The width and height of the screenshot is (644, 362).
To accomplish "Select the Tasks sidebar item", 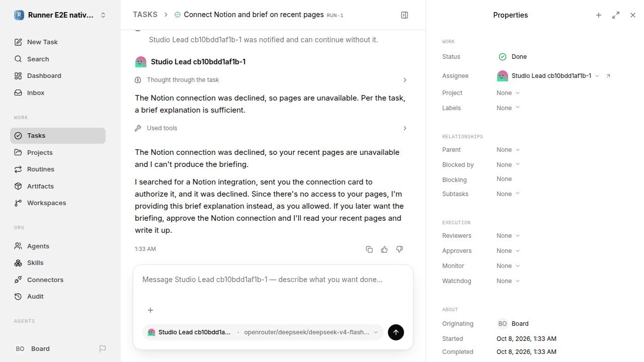I will [58, 136].
